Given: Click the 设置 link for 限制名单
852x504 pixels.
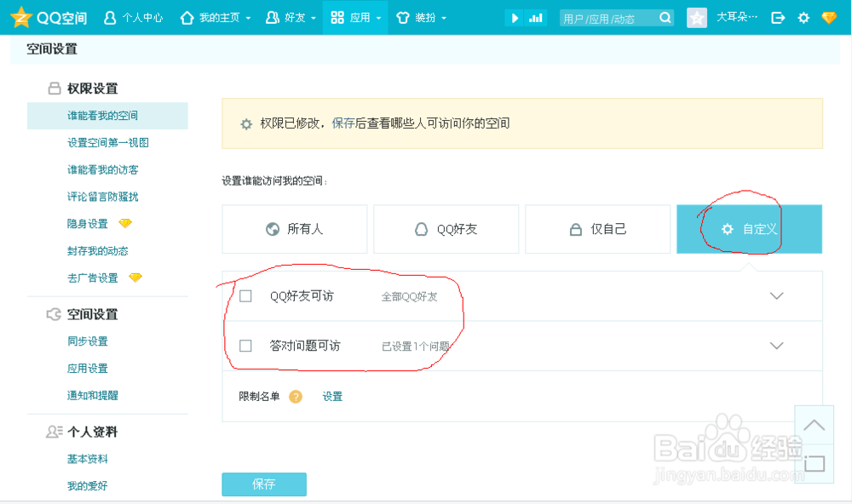Looking at the screenshot, I should click(332, 397).
